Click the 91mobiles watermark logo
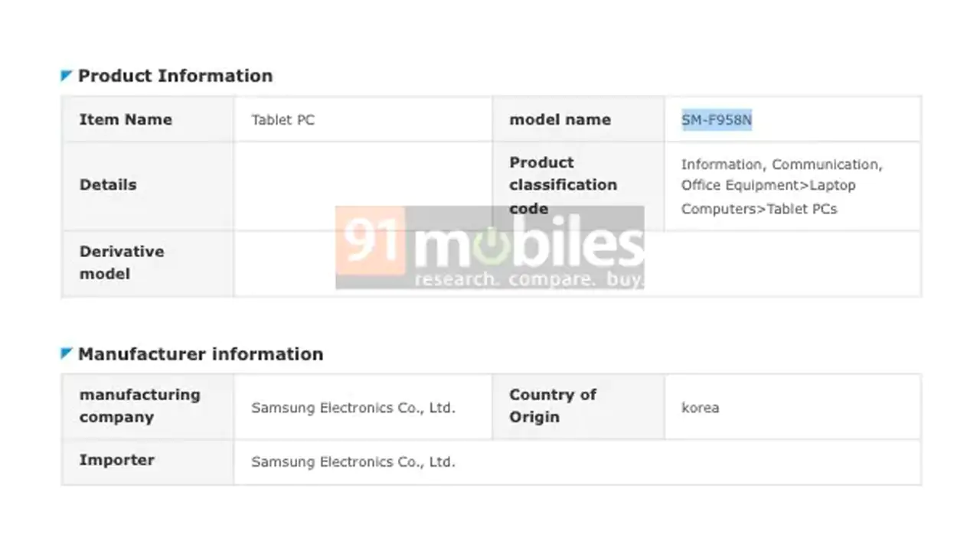980x551 pixels. tap(490, 247)
